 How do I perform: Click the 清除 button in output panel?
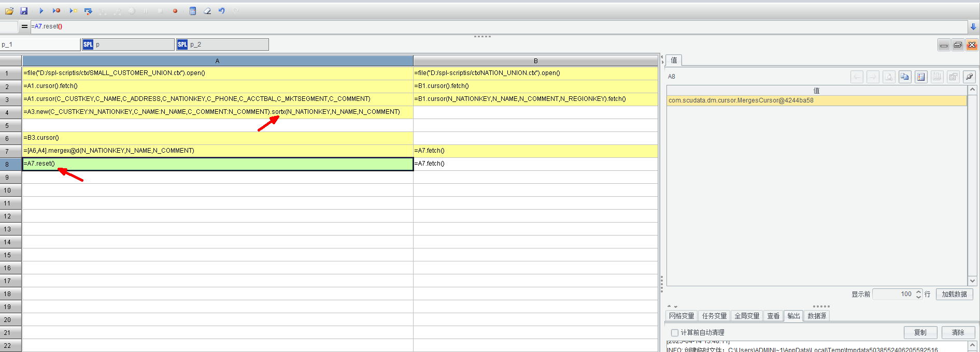click(958, 332)
